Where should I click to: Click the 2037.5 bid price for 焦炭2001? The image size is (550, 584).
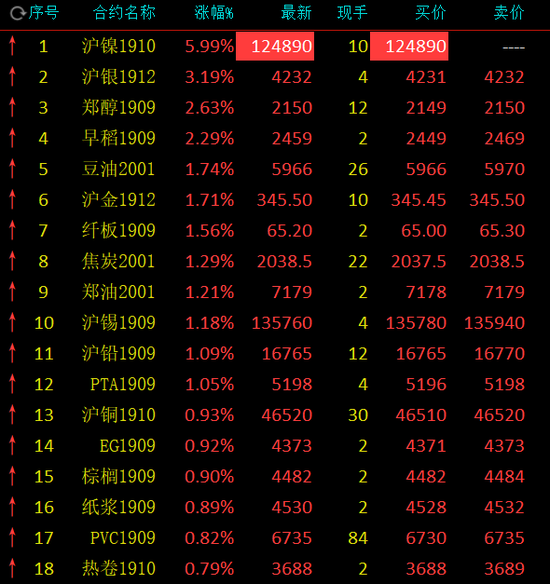pos(418,261)
